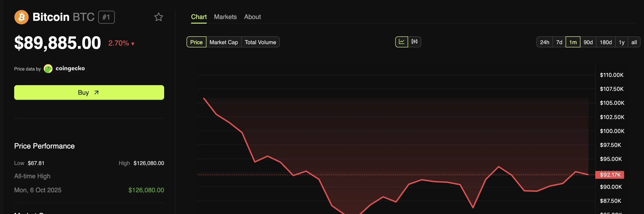
Task: Set chart range to 24h
Action: click(545, 42)
